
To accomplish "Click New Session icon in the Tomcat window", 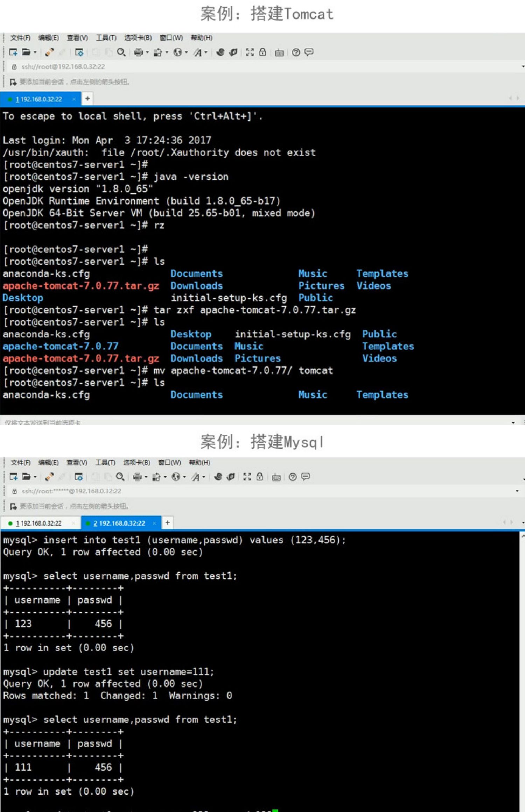I will (x=13, y=52).
